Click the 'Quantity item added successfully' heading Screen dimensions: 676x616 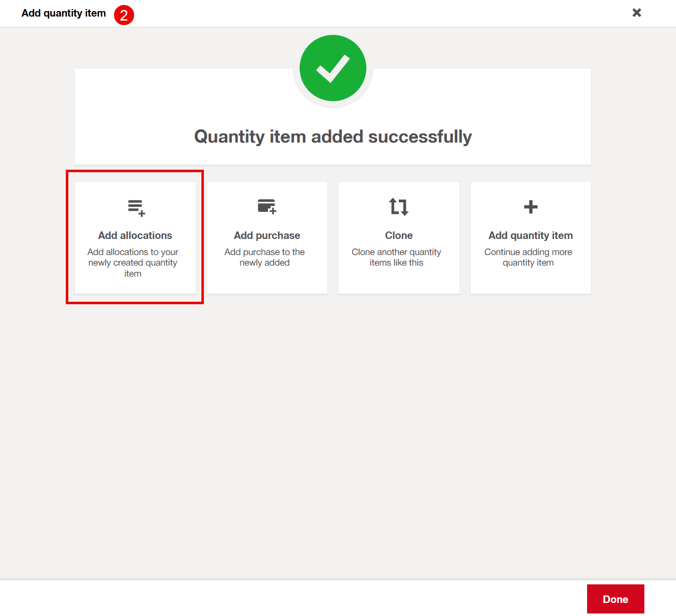tap(333, 137)
